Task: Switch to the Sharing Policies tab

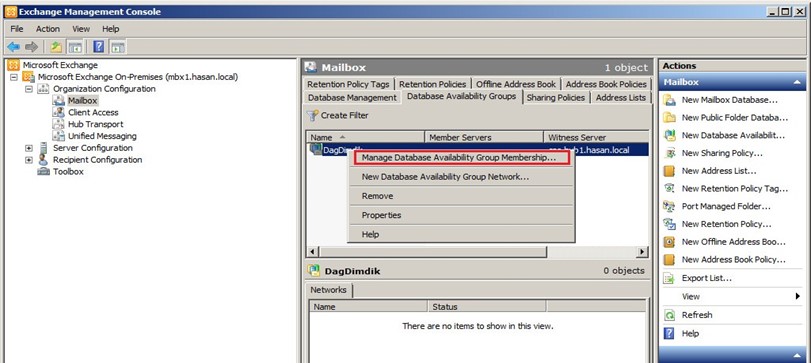Action: [556, 98]
